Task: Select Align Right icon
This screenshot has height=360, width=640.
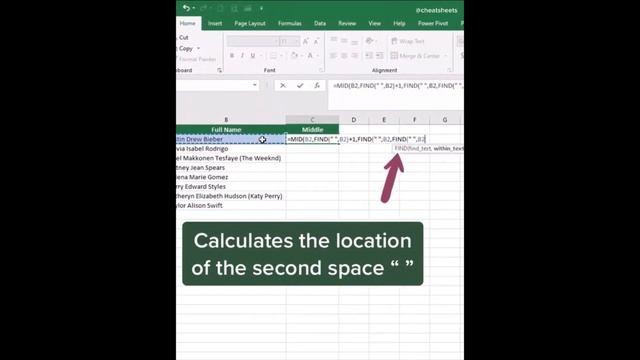Action: (x=355, y=56)
